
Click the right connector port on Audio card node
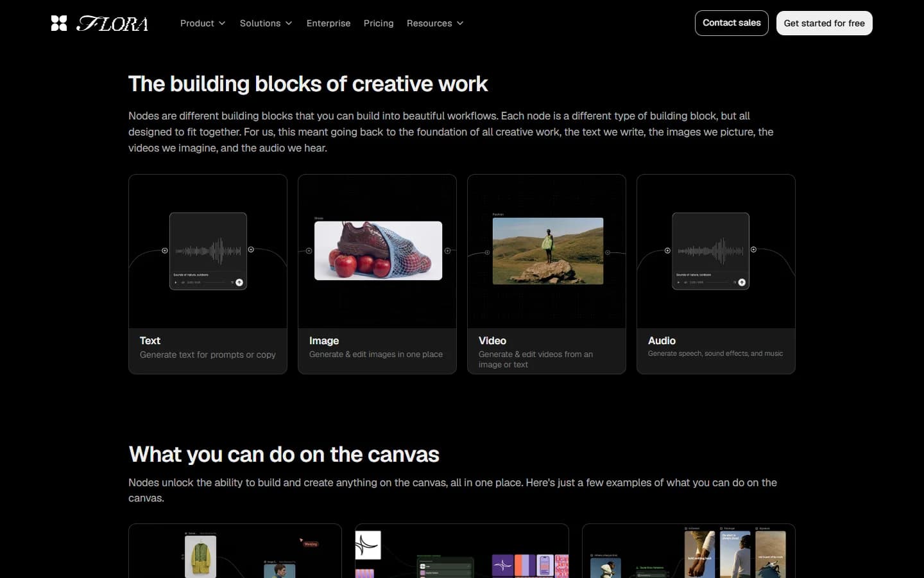[x=753, y=249]
